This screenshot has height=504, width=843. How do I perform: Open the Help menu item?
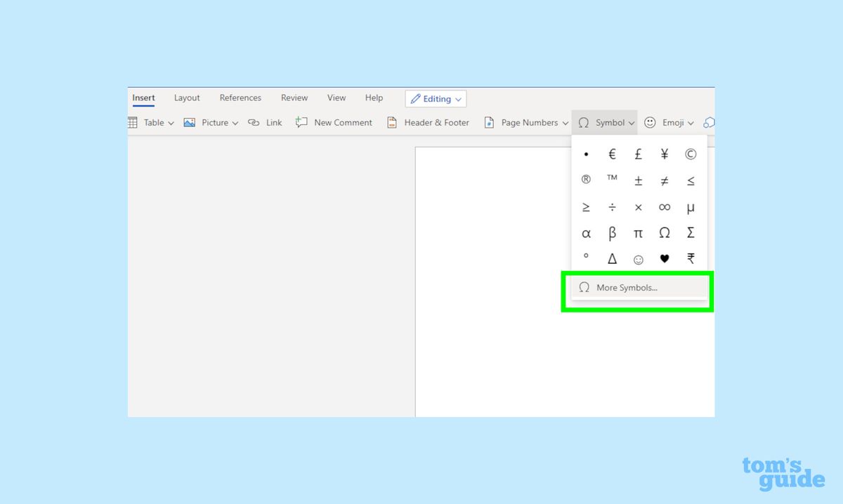click(374, 98)
